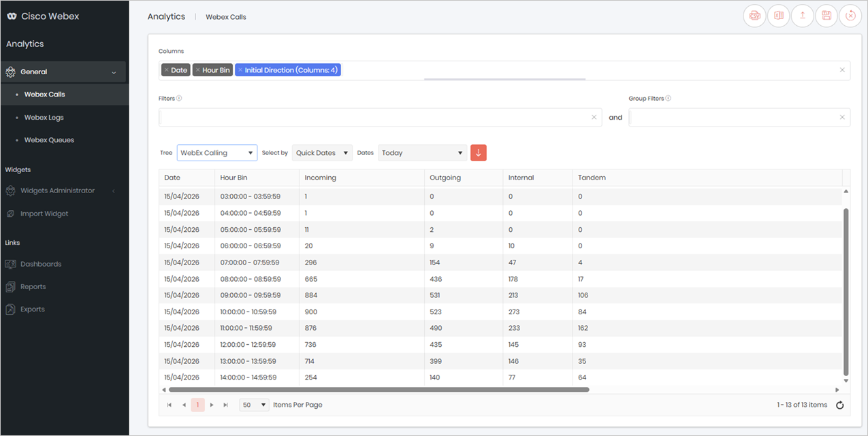Click the upload arrow icon in header
The height and width of the screenshot is (436, 868).
803,16
